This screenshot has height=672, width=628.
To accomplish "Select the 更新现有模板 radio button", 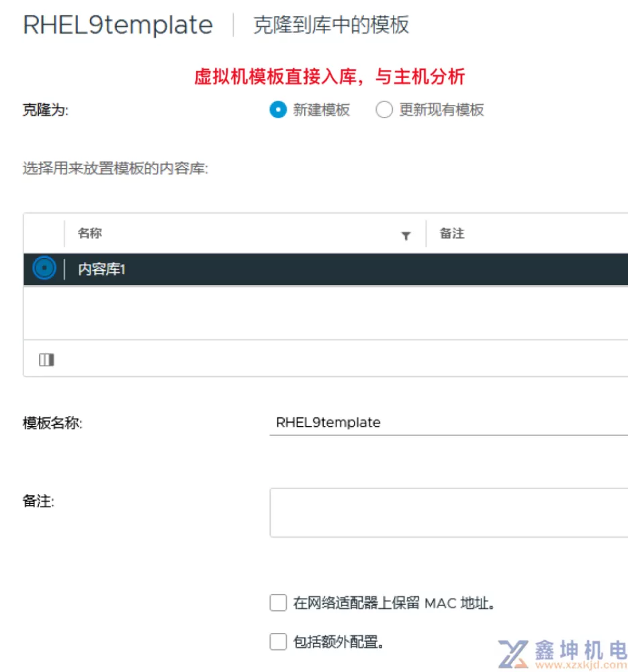I will [384, 110].
